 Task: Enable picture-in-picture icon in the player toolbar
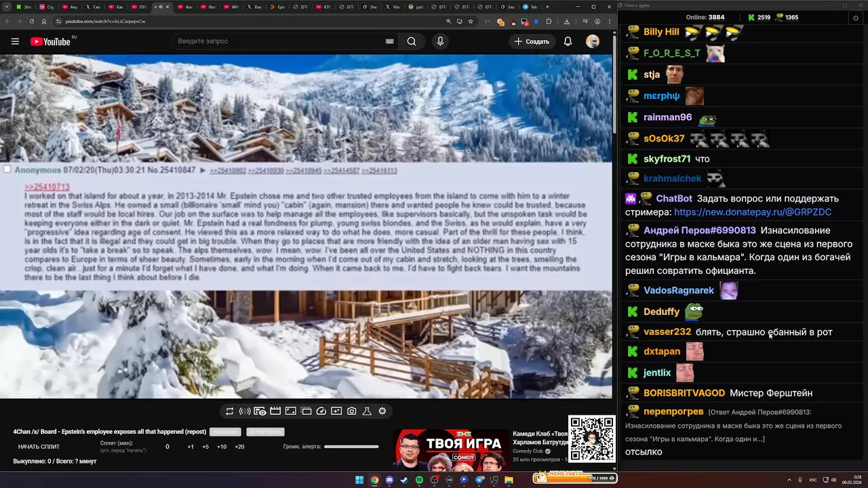(290, 411)
